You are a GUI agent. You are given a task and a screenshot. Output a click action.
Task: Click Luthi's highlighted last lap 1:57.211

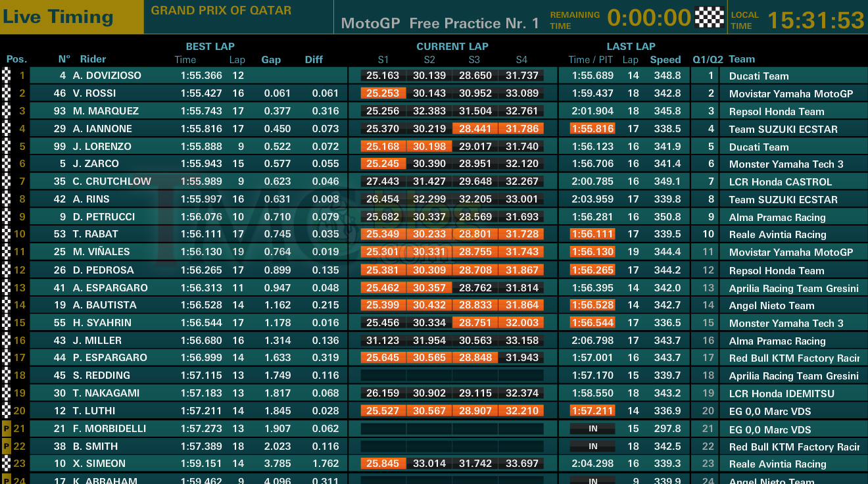592,411
